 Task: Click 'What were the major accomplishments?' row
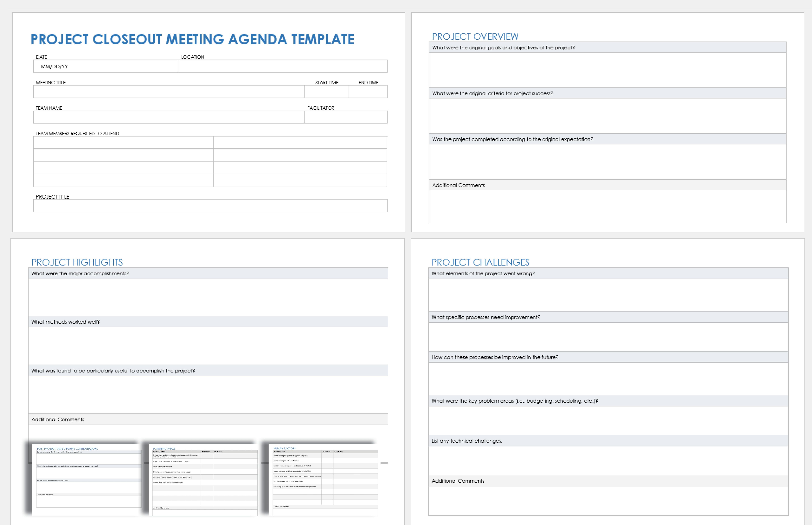point(208,273)
